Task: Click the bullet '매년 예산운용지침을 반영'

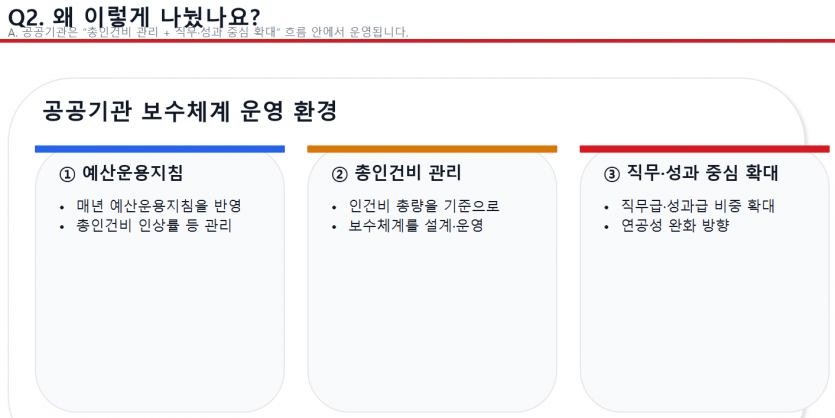Action: (x=159, y=206)
